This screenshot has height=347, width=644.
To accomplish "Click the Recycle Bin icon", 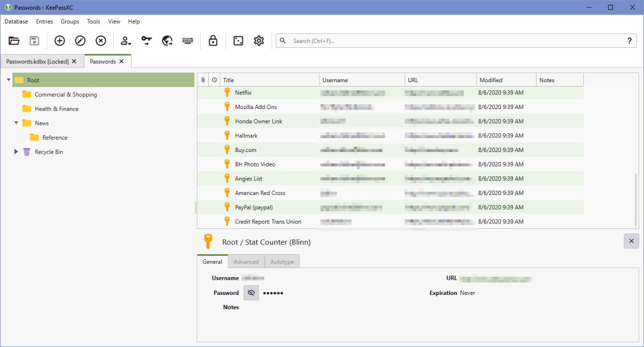I will click(27, 152).
